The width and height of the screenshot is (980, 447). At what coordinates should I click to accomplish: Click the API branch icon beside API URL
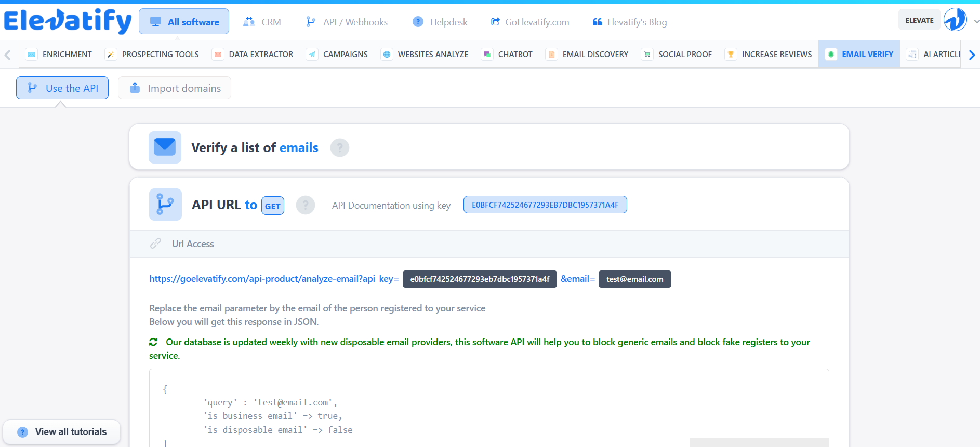(x=165, y=205)
